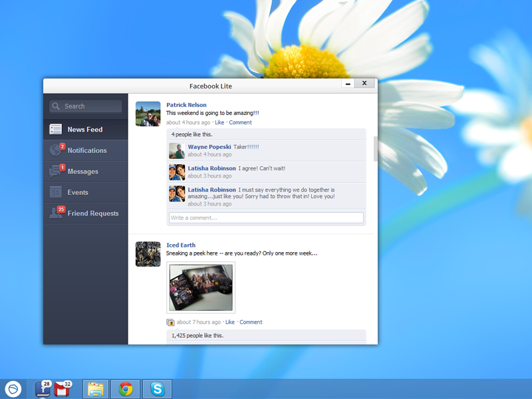532x399 pixels.
Task: Open Facebook taskbar icon with 28 badge
Action: (43, 389)
